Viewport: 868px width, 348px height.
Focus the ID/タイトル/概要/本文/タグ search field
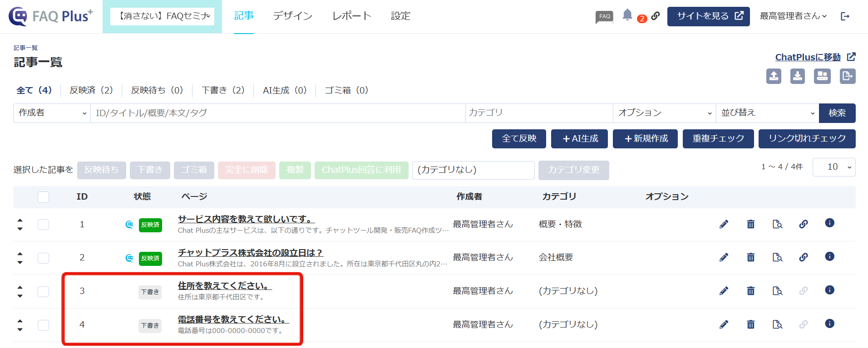click(x=278, y=113)
